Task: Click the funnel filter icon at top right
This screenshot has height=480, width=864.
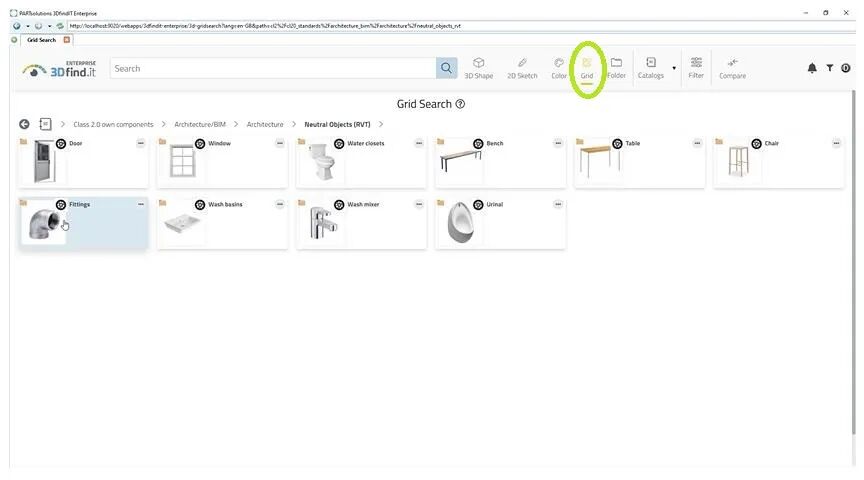Action: pyautogui.click(x=829, y=68)
